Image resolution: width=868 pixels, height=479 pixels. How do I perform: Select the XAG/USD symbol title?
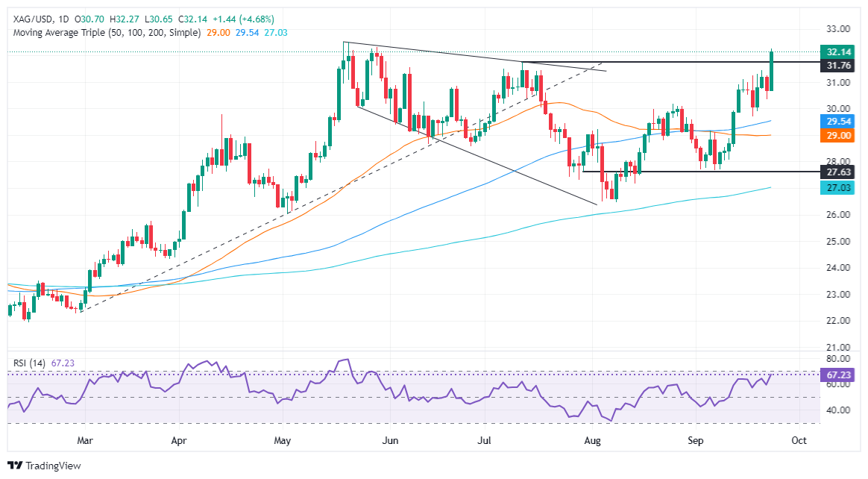point(34,19)
